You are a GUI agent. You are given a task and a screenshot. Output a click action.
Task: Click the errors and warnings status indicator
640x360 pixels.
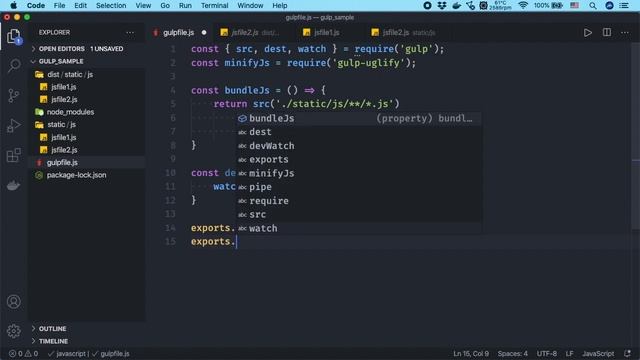pyautogui.click(x=23, y=354)
